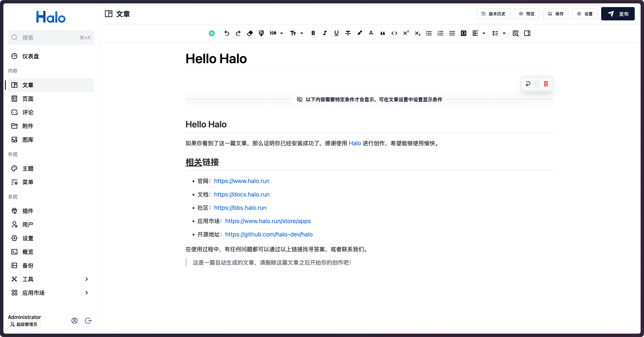644x337 pixels.
Task: Open version history
Action: tap(493, 14)
